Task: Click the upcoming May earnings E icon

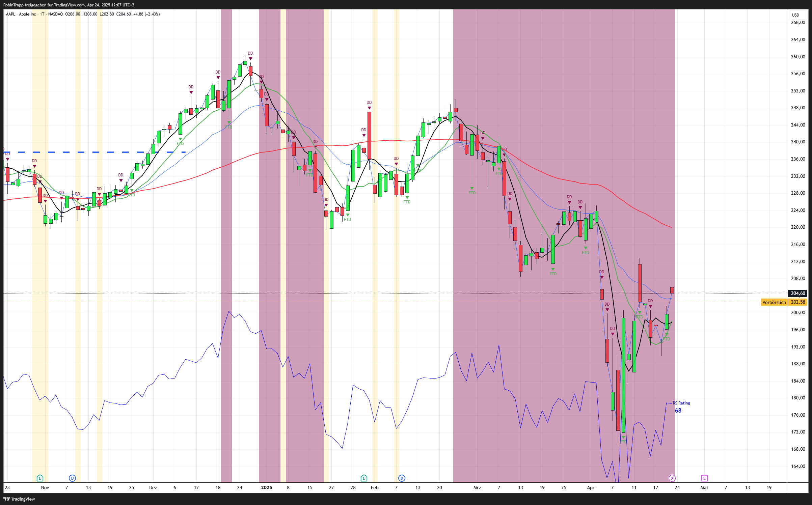Action: (x=704, y=478)
